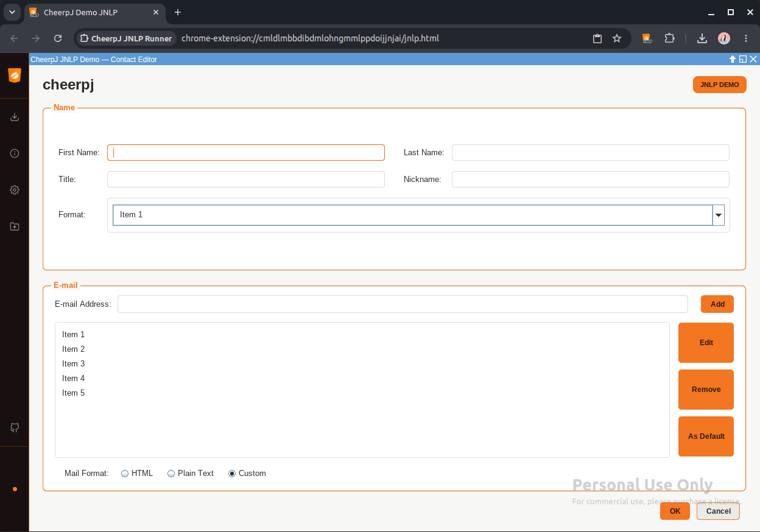Open Chrome downloads icon
Image resolution: width=760 pixels, height=532 pixels.
[x=702, y=38]
